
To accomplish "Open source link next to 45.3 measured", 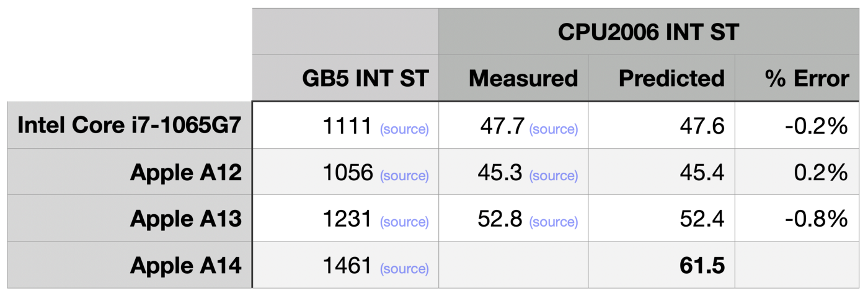I will click(x=553, y=176).
